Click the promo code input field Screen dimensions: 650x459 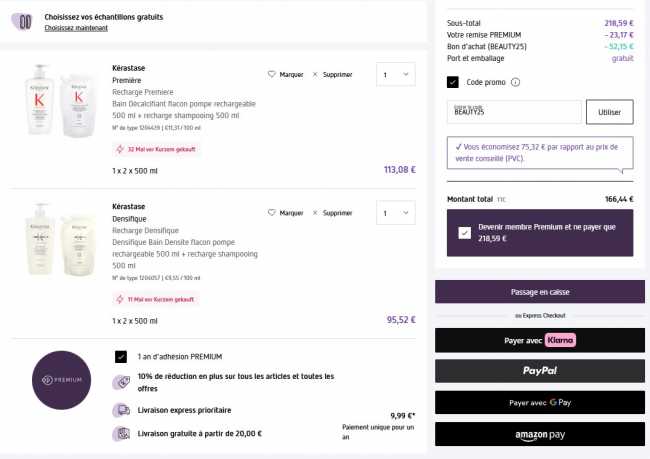[x=514, y=112]
